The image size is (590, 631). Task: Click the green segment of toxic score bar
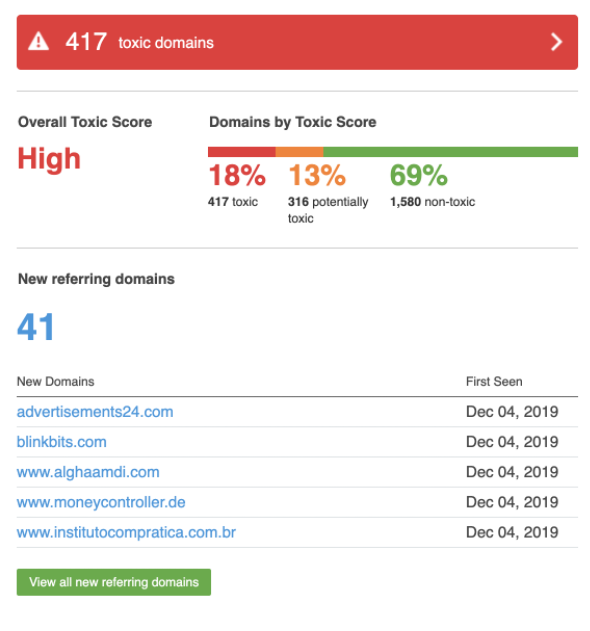click(450, 152)
